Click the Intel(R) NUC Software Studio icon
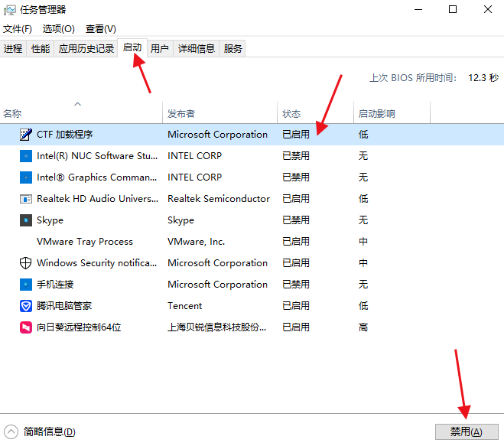The height and width of the screenshot is (446, 504). pyautogui.click(x=26, y=156)
